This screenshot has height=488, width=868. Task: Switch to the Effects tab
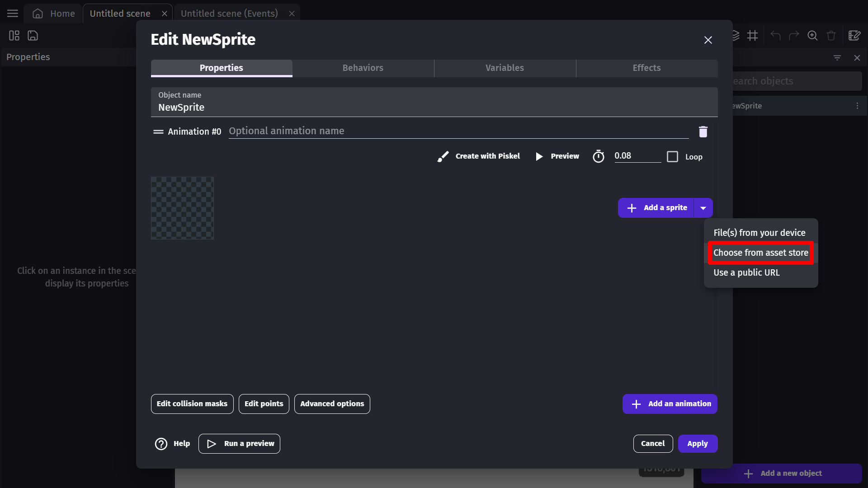click(x=646, y=68)
